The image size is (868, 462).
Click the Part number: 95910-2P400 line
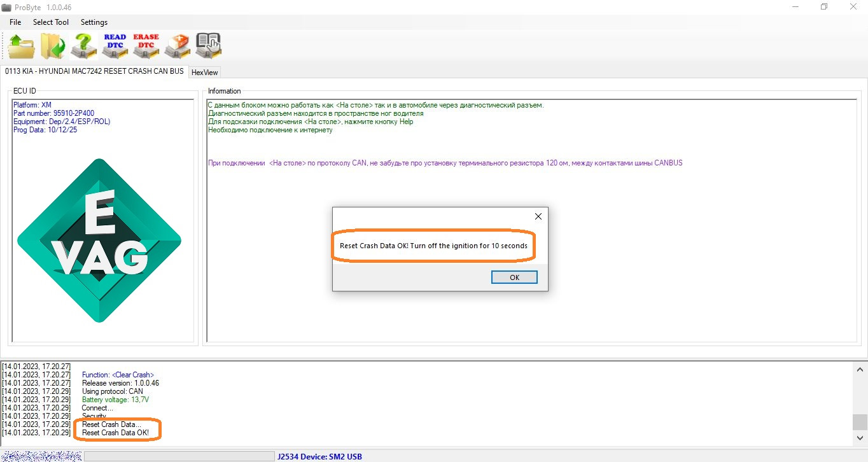(53, 113)
